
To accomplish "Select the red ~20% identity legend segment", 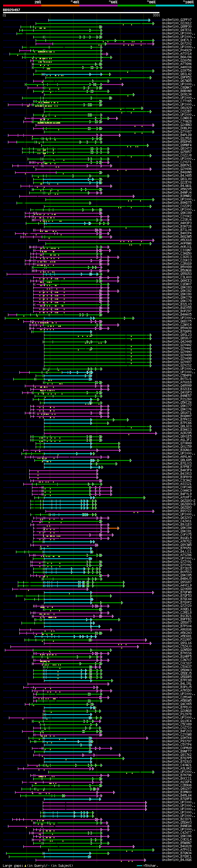I will [22, 6].
